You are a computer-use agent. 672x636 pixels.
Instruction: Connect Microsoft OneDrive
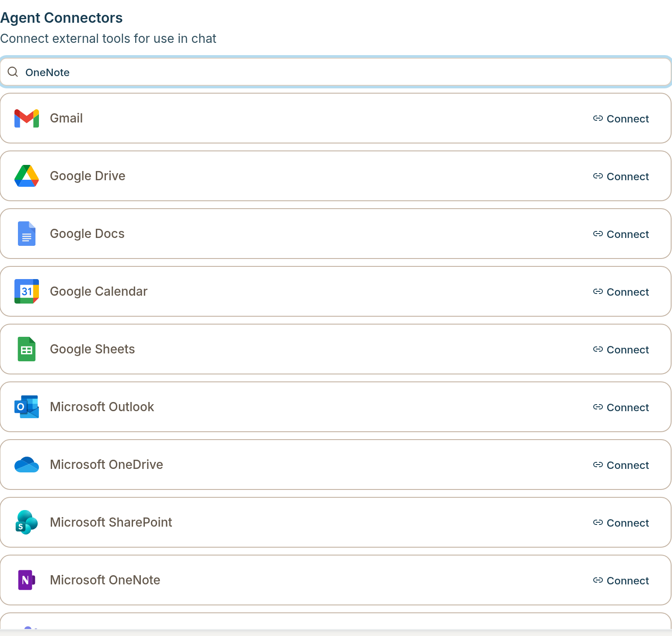(621, 465)
